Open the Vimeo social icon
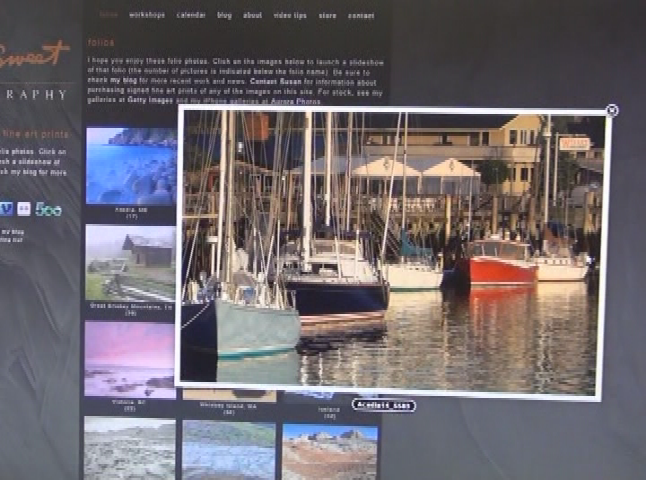The height and width of the screenshot is (480, 646). click(6, 209)
